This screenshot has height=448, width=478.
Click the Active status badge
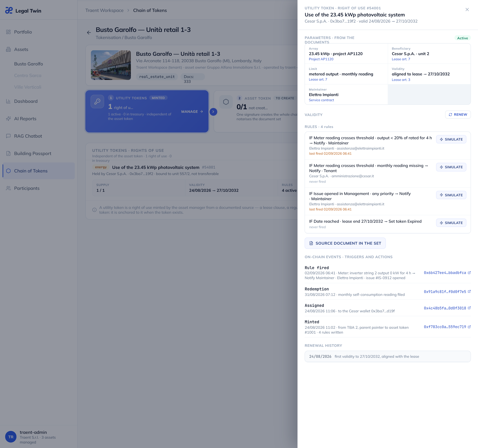(462, 38)
